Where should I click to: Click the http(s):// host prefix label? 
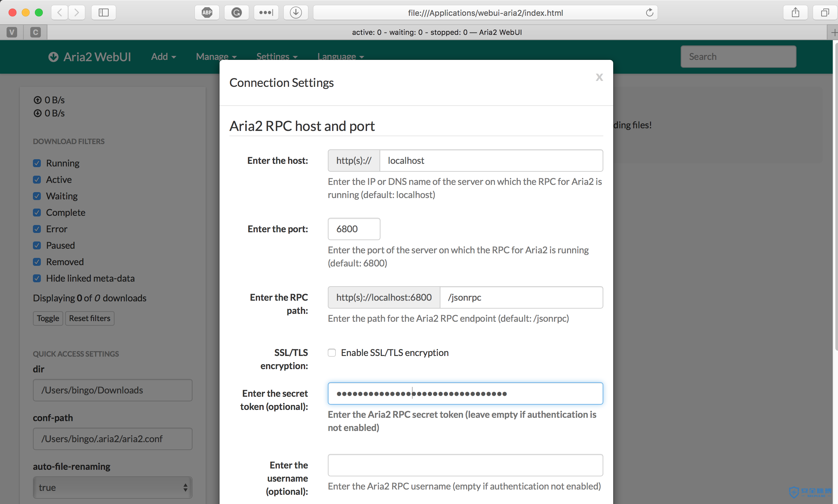pos(354,161)
